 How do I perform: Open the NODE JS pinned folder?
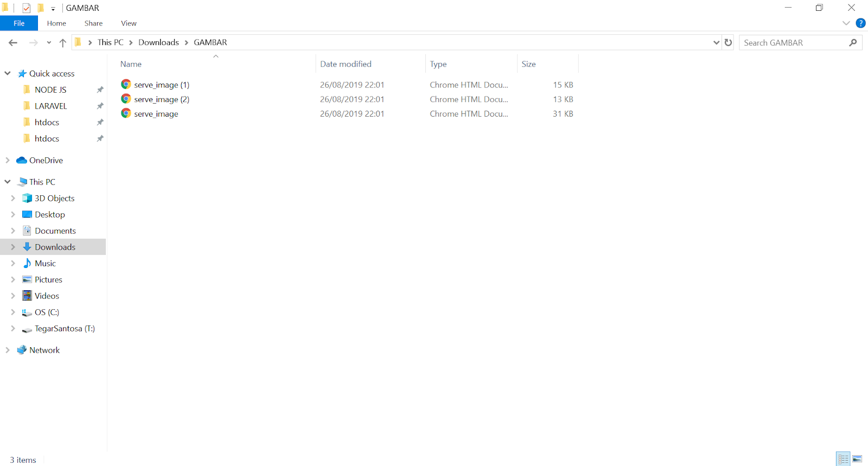coord(50,90)
